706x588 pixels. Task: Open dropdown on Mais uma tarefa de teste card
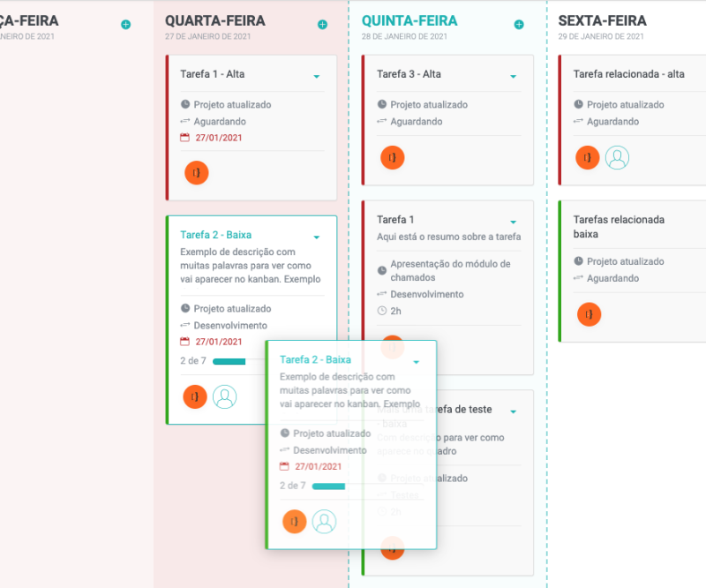click(513, 412)
